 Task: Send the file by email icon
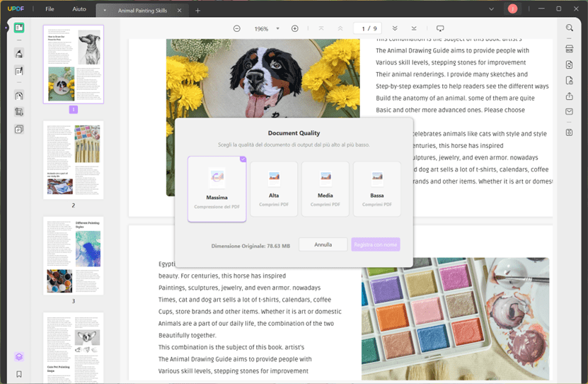(570, 111)
